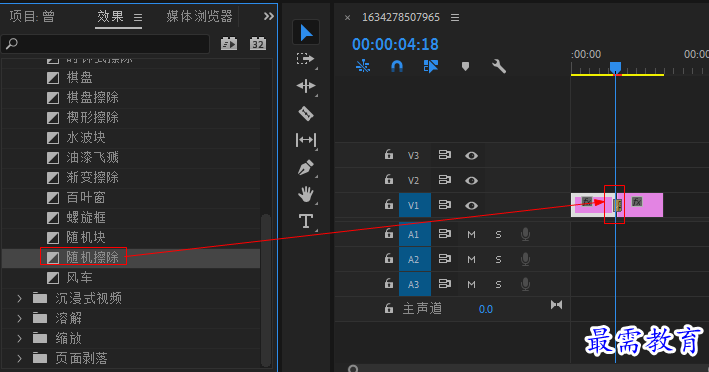Screen dimensions: 709x372
Task: Expand the 缩放 folder
Action: (x=19, y=338)
